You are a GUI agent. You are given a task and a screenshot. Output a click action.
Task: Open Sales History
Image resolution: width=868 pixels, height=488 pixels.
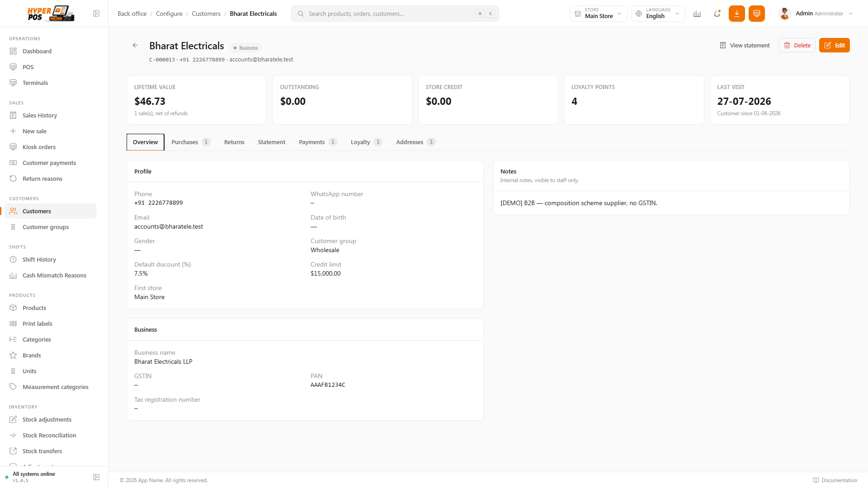coord(51,115)
